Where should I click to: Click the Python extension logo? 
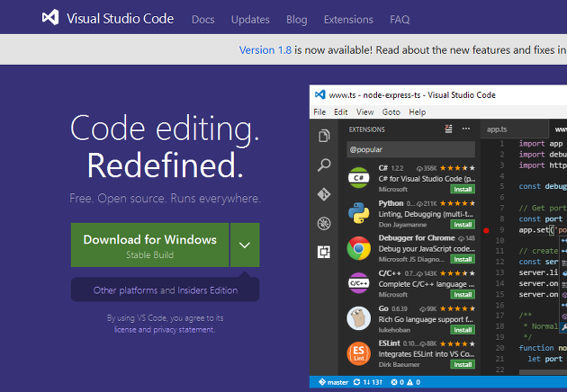pos(358,213)
